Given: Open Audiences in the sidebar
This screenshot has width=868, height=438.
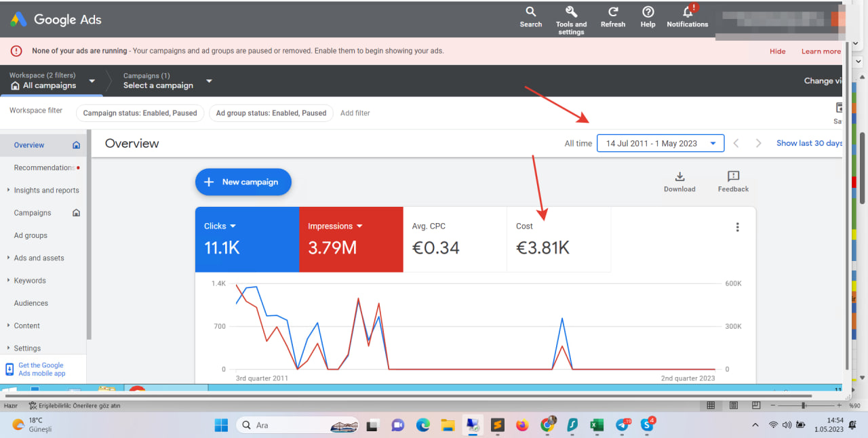Looking at the screenshot, I should point(31,303).
